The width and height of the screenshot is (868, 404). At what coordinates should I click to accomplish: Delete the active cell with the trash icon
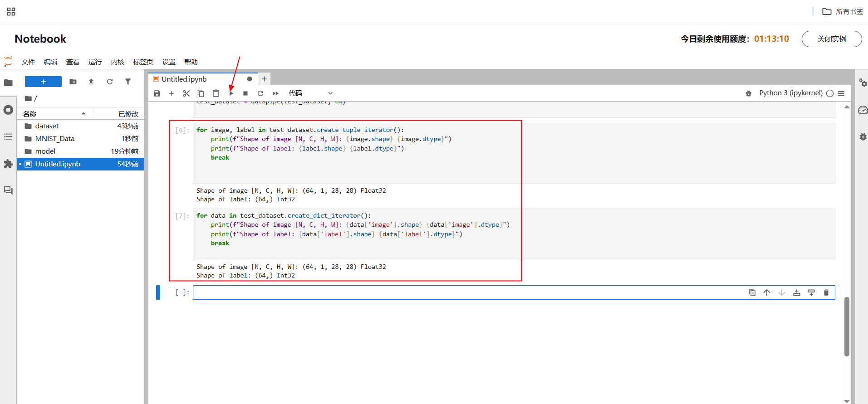tap(826, 292)
